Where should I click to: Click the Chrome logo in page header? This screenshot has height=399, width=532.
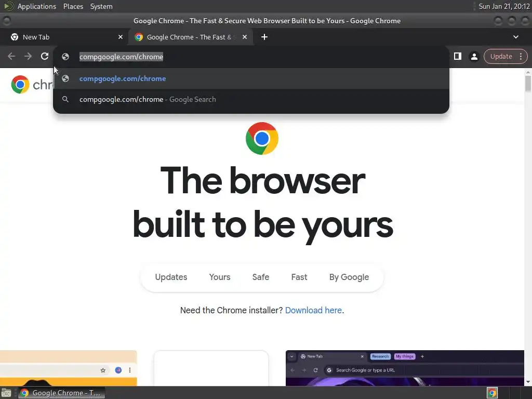pos(20,85)
